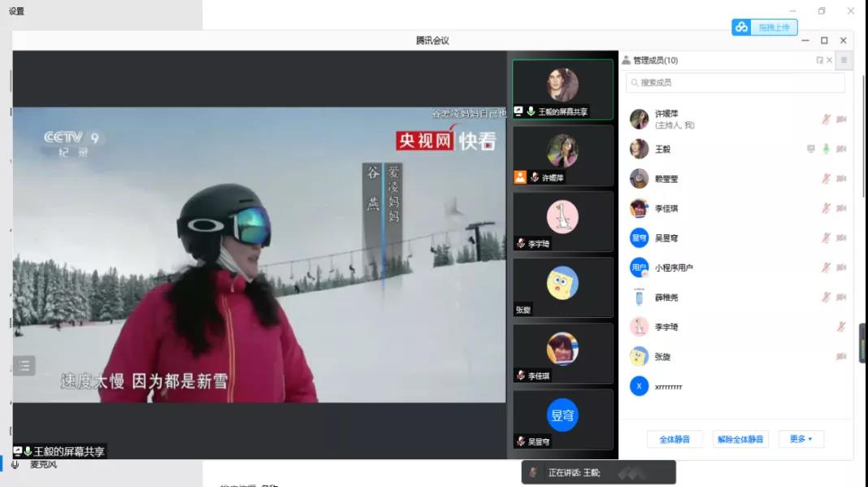Image resolution: width=868 pixels, height=487 pixels.
Task: Open the 更多 dropdown at the panel bottom
Action: click(801, 438)
